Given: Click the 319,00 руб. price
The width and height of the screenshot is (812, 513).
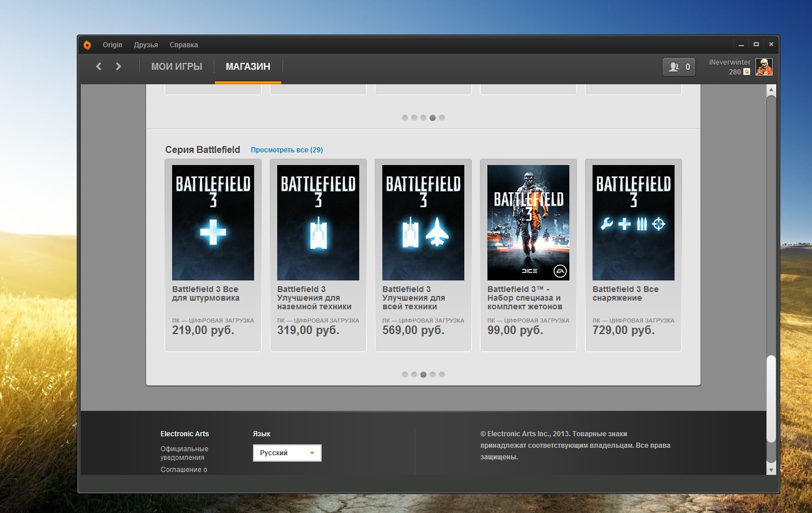Looking at the screenshot, I should tap(308, 330).
